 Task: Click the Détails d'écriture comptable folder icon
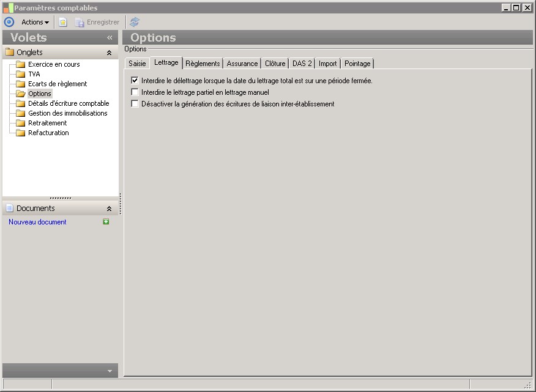pos(21,103)
